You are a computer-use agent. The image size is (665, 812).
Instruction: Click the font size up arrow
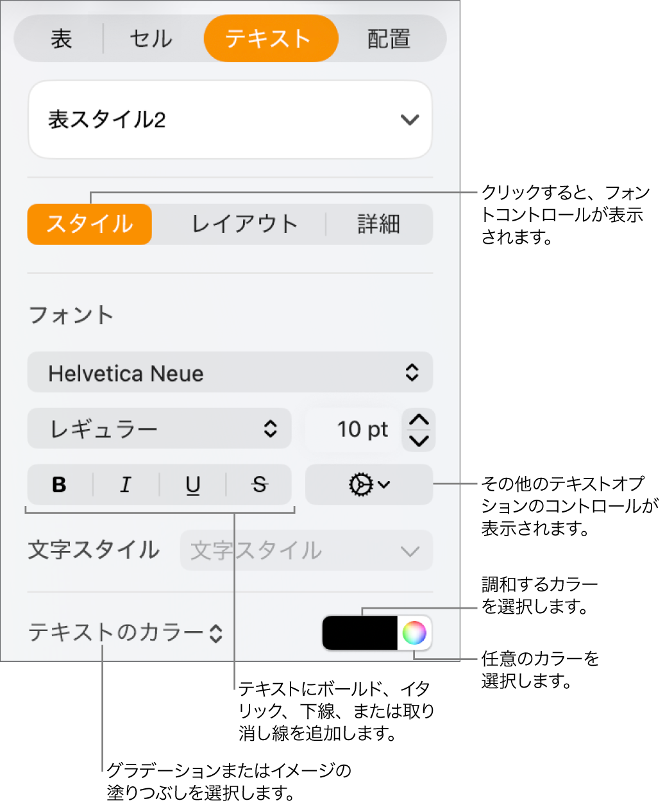pos(417,419)
